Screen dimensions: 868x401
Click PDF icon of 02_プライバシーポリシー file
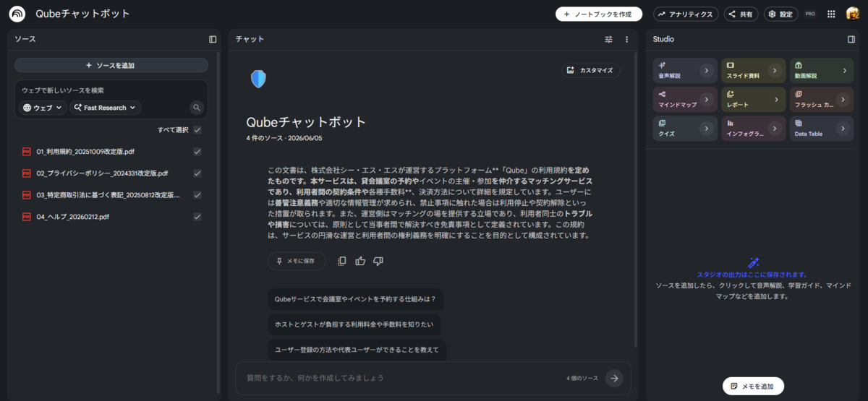point(27,173)
